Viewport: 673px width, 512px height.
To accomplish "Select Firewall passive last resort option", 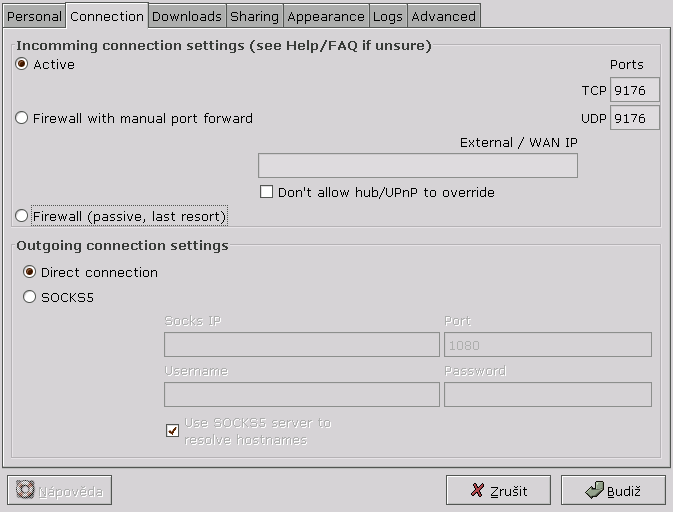I will 22,215.
